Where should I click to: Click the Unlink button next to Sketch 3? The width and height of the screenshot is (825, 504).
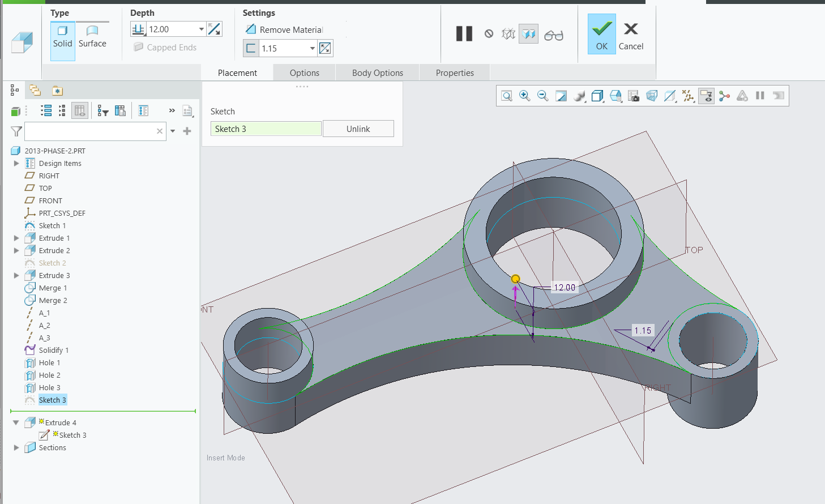358,129
